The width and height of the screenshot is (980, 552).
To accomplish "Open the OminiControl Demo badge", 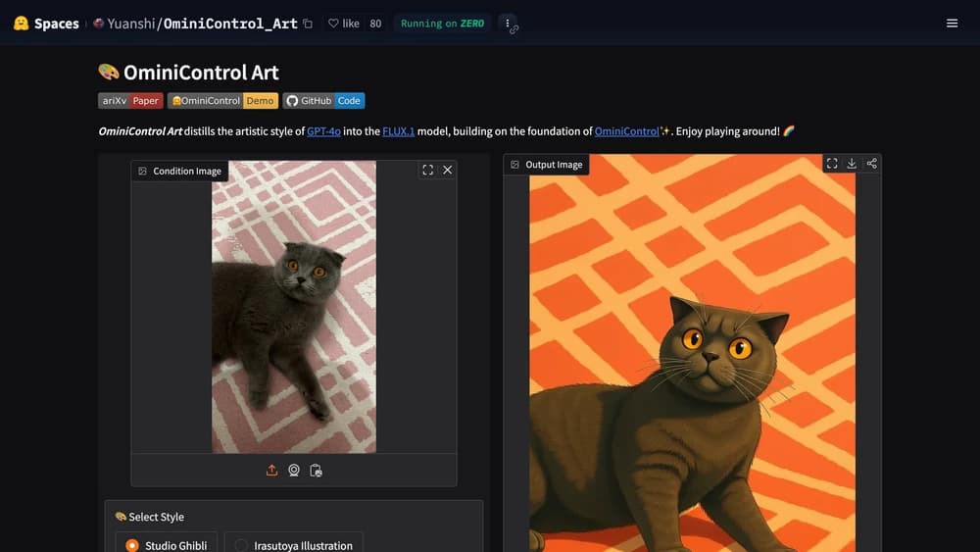I will pyautogui.click(x=222, y=101).
